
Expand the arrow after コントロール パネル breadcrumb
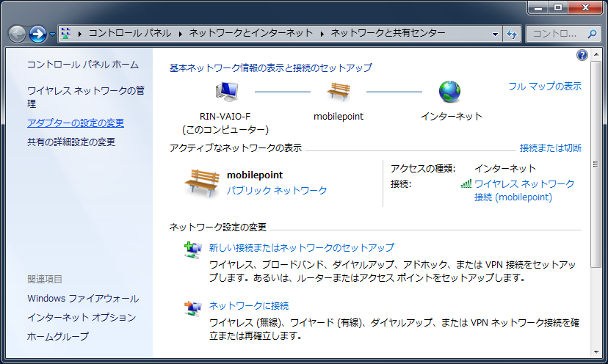tap(181, 34)
